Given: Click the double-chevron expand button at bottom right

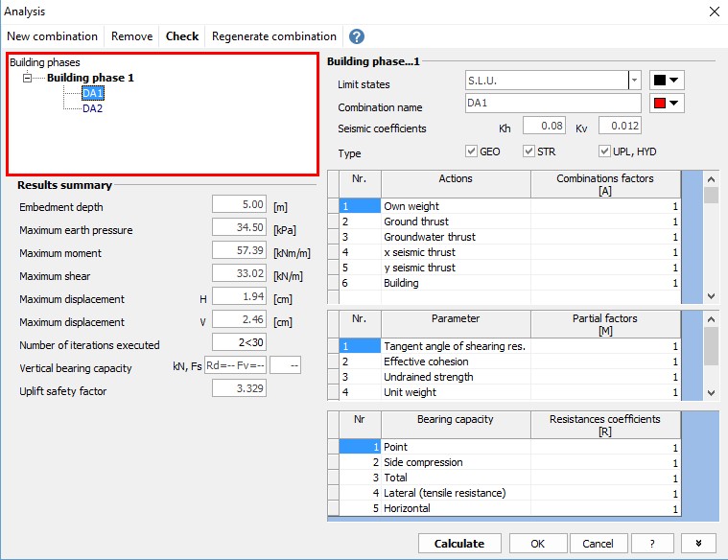Looking at the screenshot, I should 698,543.
